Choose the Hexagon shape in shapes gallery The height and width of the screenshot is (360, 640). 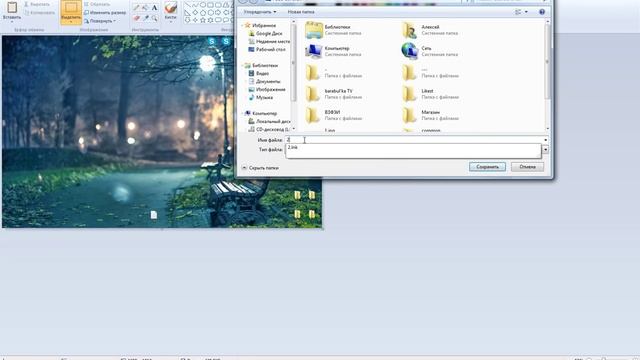(210, 12)
